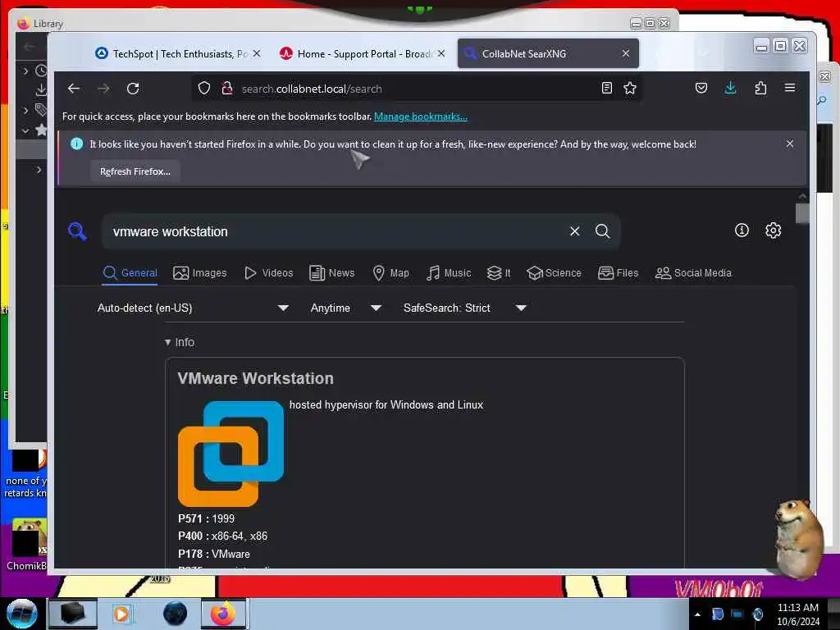Select Files search category
Image resolution: width=840 pixels, height=630 pixels.
619,272
